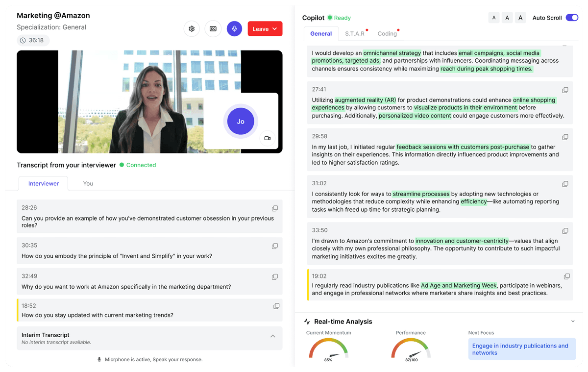Copy the interviewer's 28:26 question
Screen dimensions: 588x372
pyautogui.click(x=275, y=208)
